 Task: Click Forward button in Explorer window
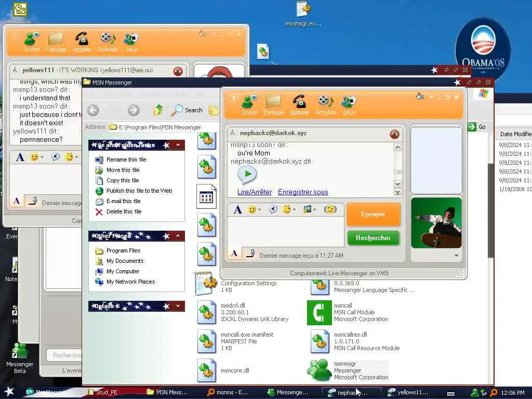pos(134,110)
